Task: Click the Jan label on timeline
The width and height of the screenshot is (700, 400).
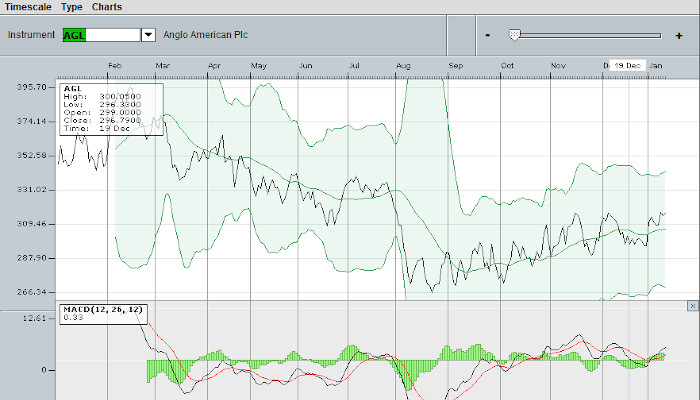Action: pyautogui.click(x=657, y=66)
